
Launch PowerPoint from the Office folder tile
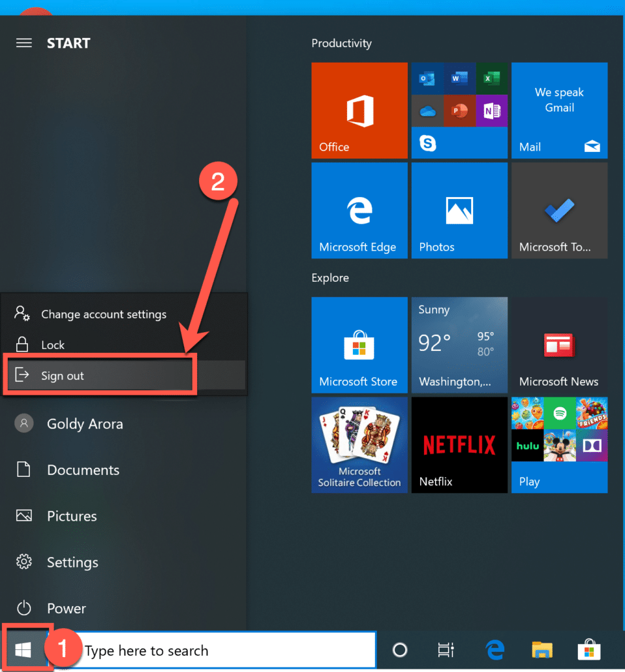point(459,111)
